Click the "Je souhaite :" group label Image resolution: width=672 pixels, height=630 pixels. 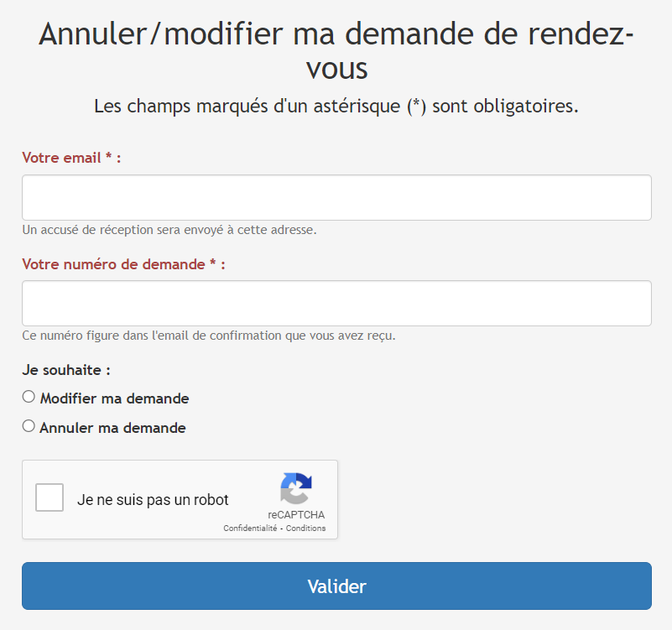pos(66,369)
